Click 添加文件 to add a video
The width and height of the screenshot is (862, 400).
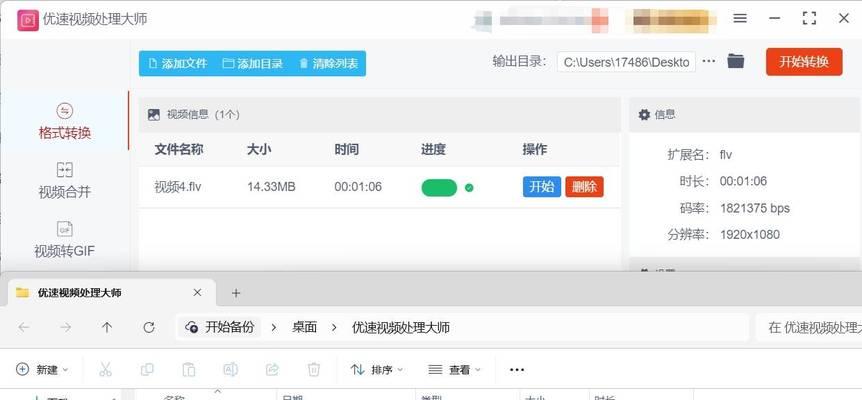tap(178, 63)
